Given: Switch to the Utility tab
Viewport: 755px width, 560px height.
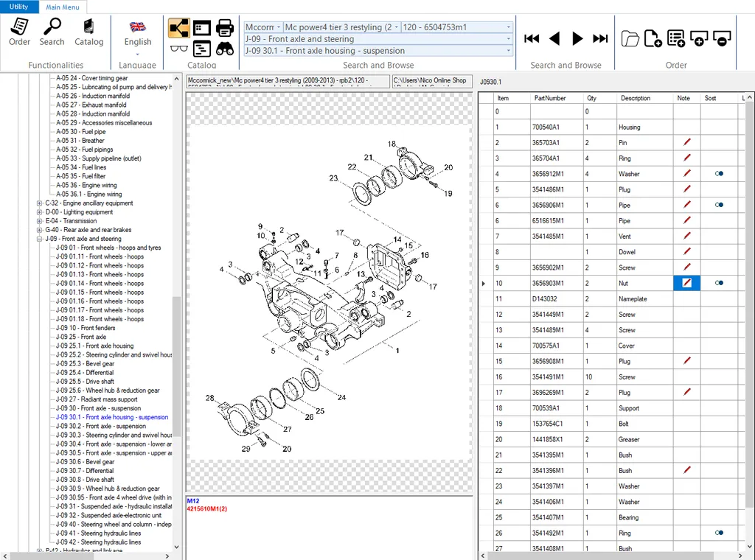Looking at the screenshot, I should point(18,7).
